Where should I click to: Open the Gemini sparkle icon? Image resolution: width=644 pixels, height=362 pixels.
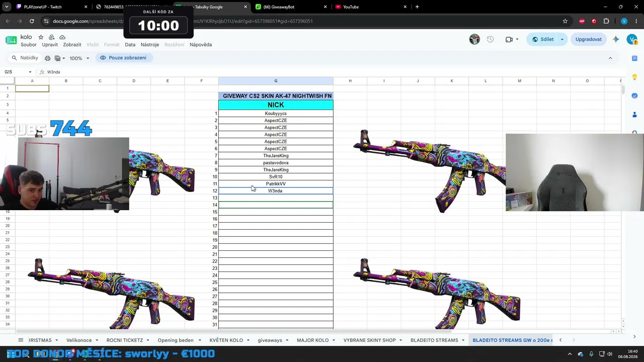(x=616, y=39)
